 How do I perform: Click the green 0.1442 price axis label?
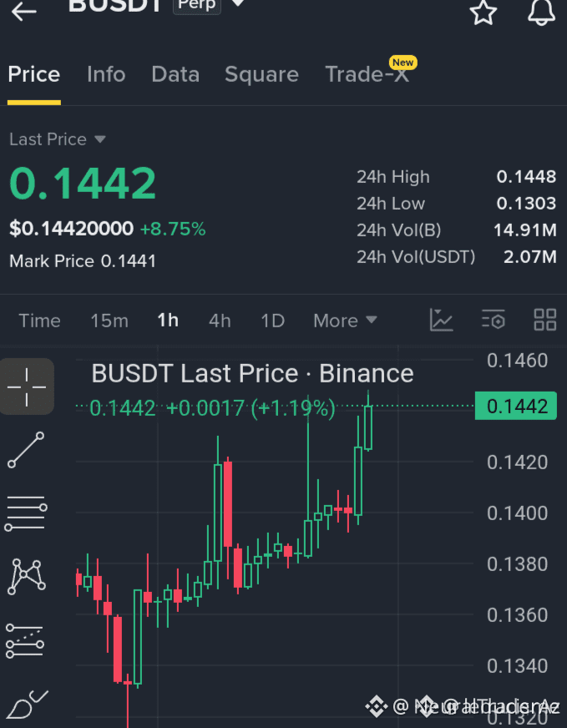coord(516,407)
